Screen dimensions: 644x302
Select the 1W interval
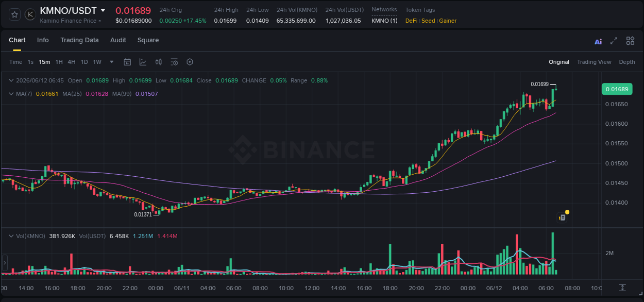(97, 62)
